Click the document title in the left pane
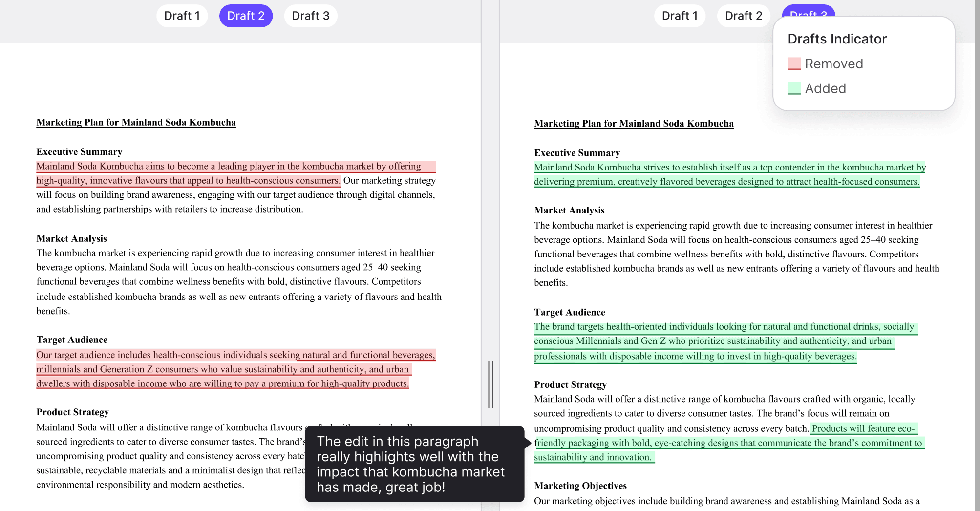 [136, 122]
